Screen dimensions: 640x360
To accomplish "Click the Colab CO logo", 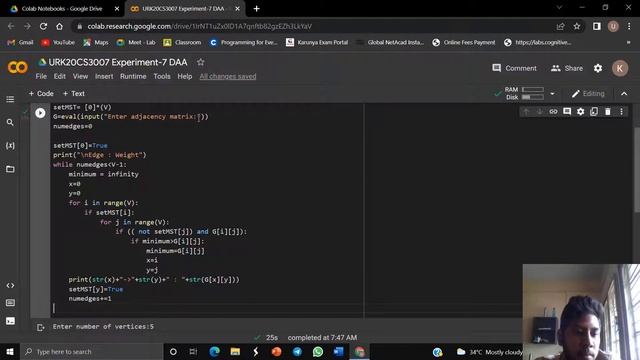I will [18, 67].
